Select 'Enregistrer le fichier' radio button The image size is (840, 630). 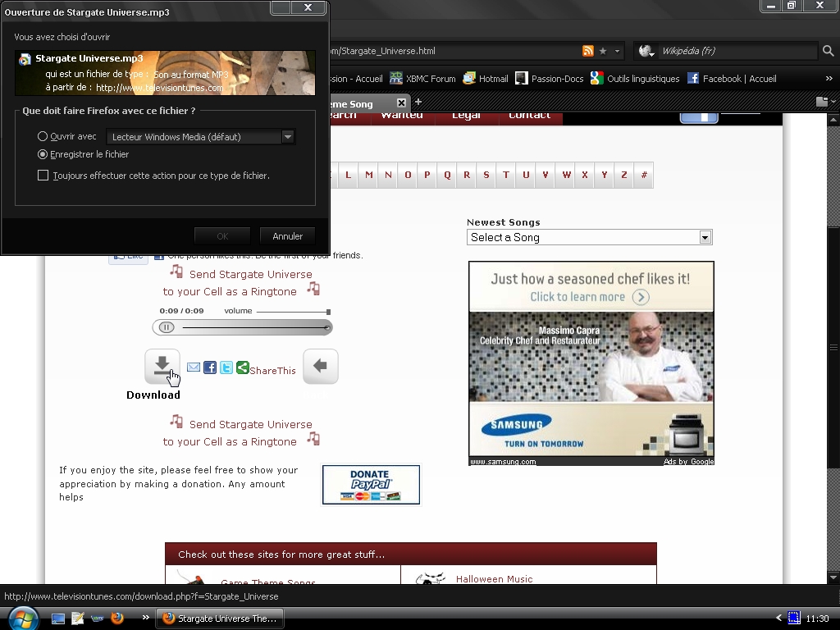[43, 154]
